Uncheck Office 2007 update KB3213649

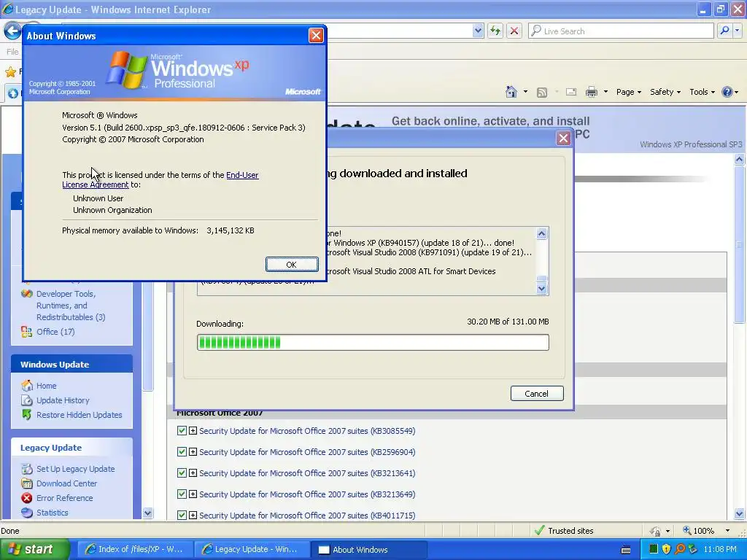(x=182, y=494)
